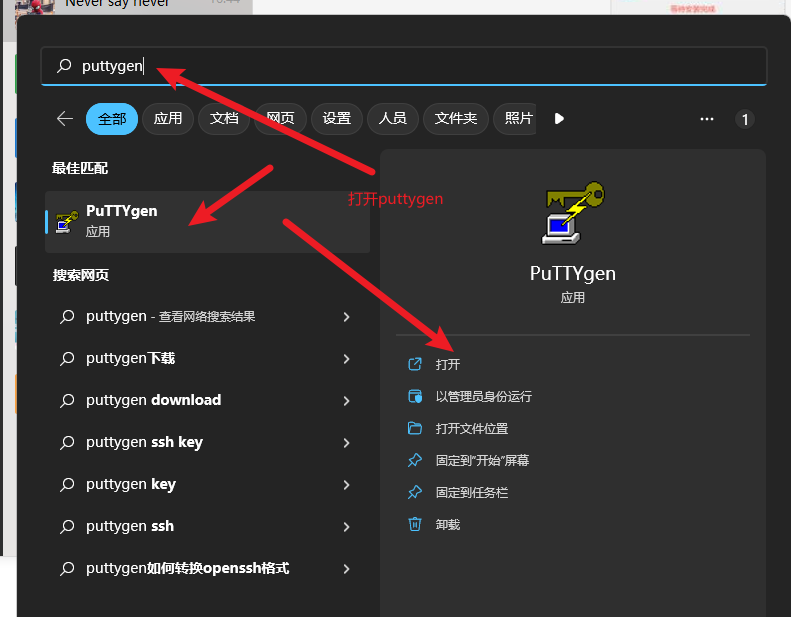Screen dimensions: 791x617
Task: Click magnifier icon beside puttygen download
Action: click(67, 401)
